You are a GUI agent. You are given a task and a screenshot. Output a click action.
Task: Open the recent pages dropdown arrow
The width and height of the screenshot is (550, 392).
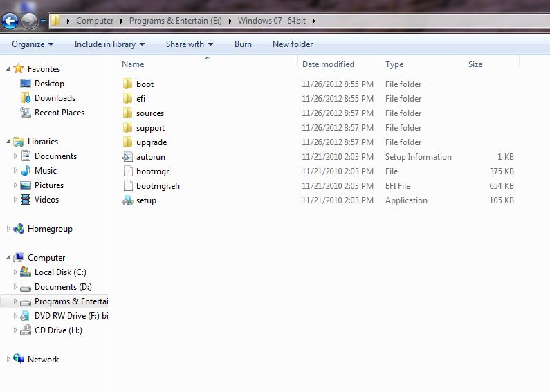pos(43,21)
